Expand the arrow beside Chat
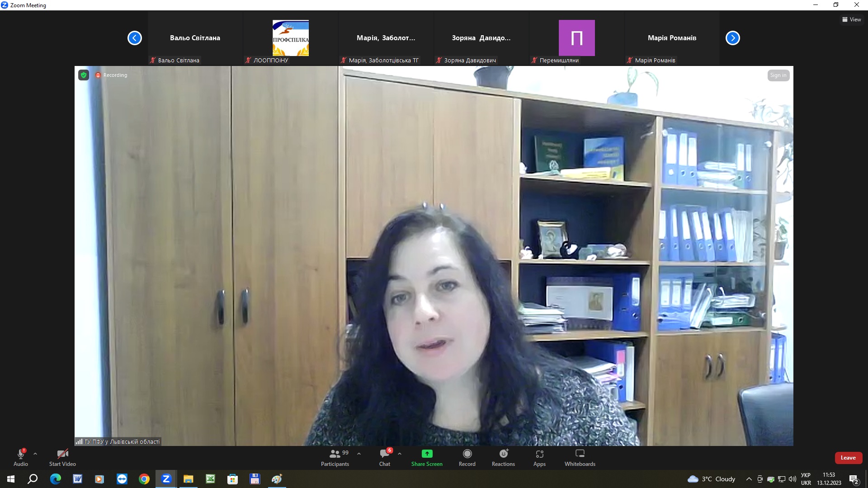 pyautogui.click(x=400, y=454)
